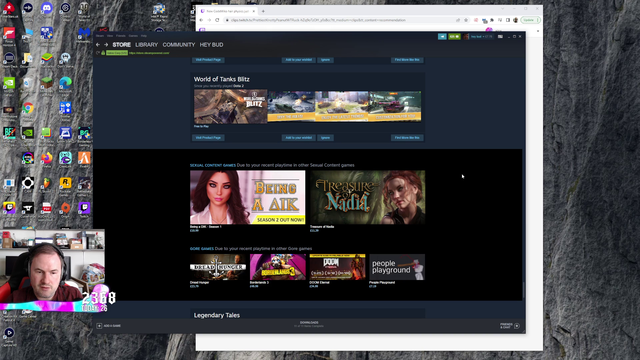Close the Twitch clip tab in Chrome
Viewport: 640px width, 360px height.
253,11
